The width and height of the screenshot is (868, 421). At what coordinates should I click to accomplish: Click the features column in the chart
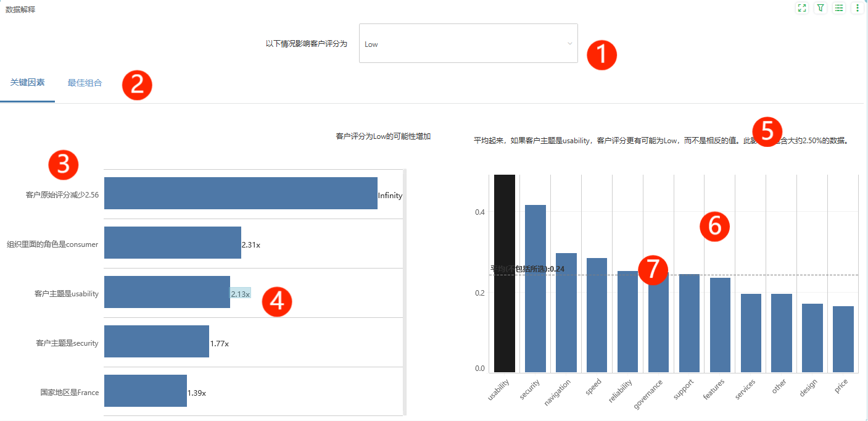click(721, 325)
